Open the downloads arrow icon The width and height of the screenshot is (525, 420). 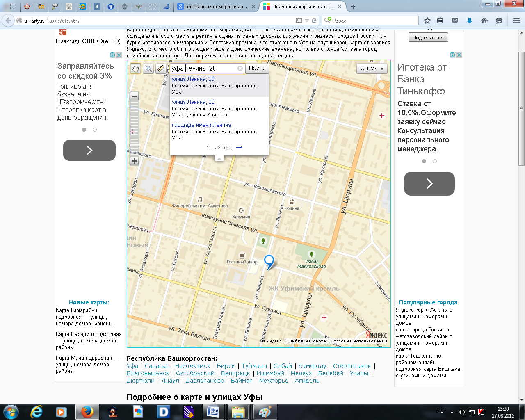coord(470,21)
